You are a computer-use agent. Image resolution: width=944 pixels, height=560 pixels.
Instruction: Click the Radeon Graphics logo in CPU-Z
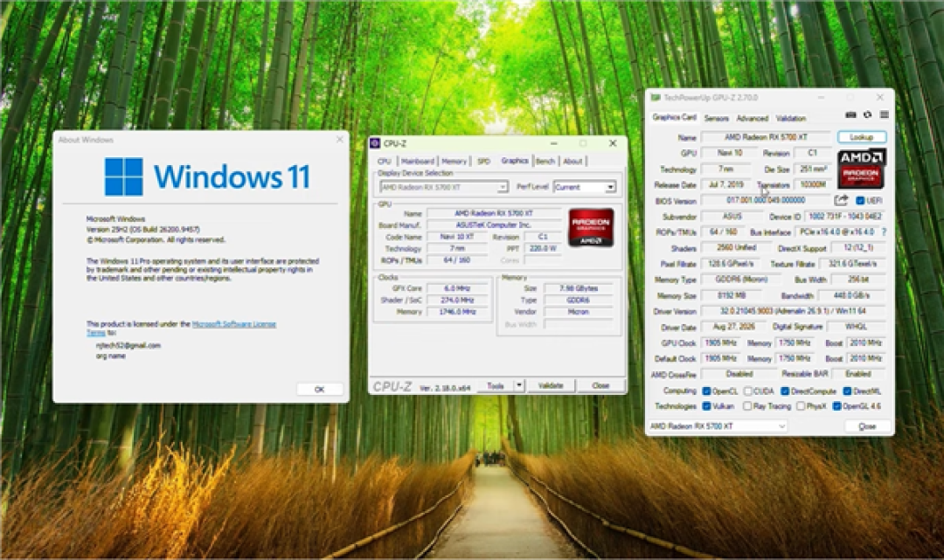click(x=591, y=227)
